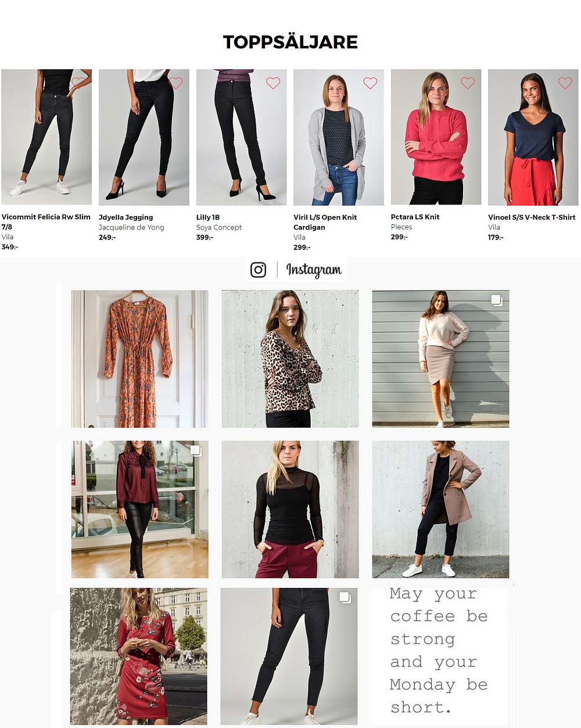The height and width of the screenshot is (728, 581).
Task: Select the Soya Concept brand name
Action: 219,227
